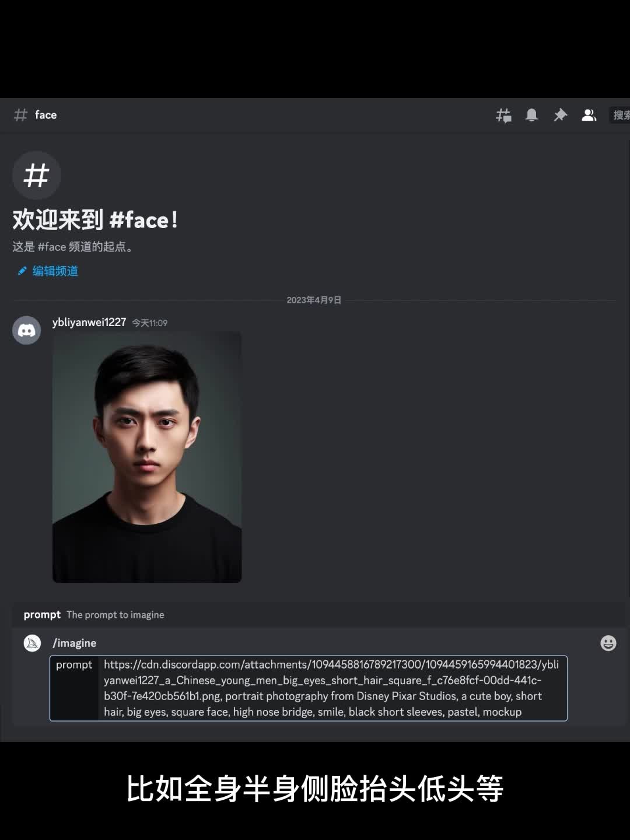
Task: Click the username ybliyanwei1227
Action: [89, 322]
